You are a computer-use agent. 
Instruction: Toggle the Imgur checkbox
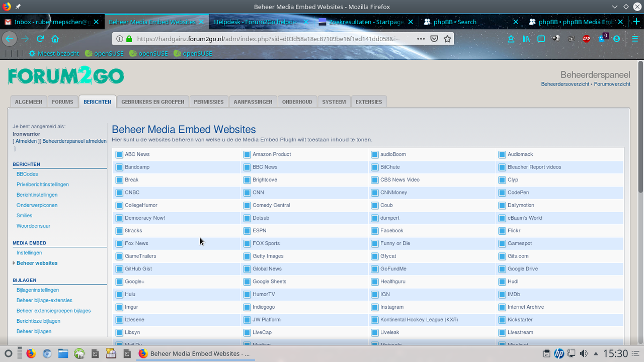click(119, 307)
